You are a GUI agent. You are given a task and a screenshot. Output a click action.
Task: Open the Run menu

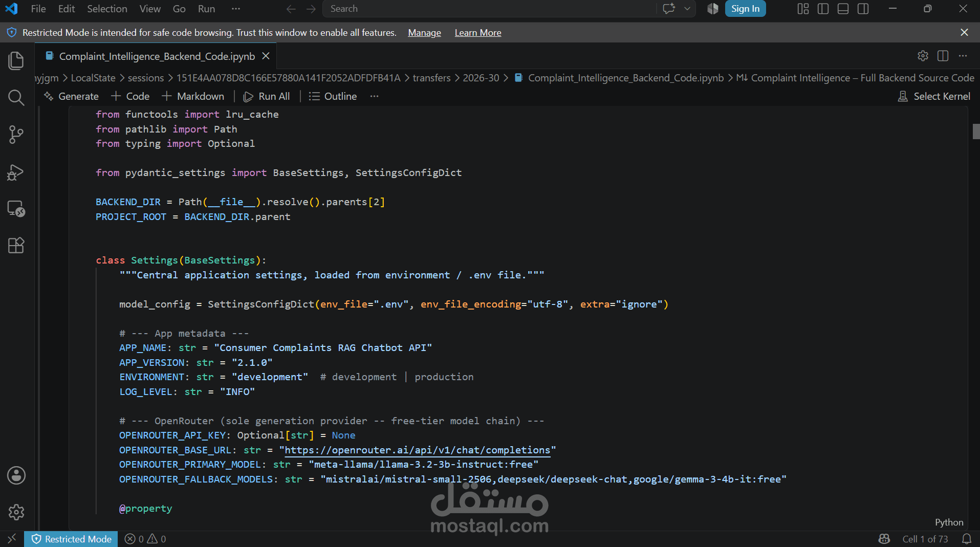(x=206, y=9)
